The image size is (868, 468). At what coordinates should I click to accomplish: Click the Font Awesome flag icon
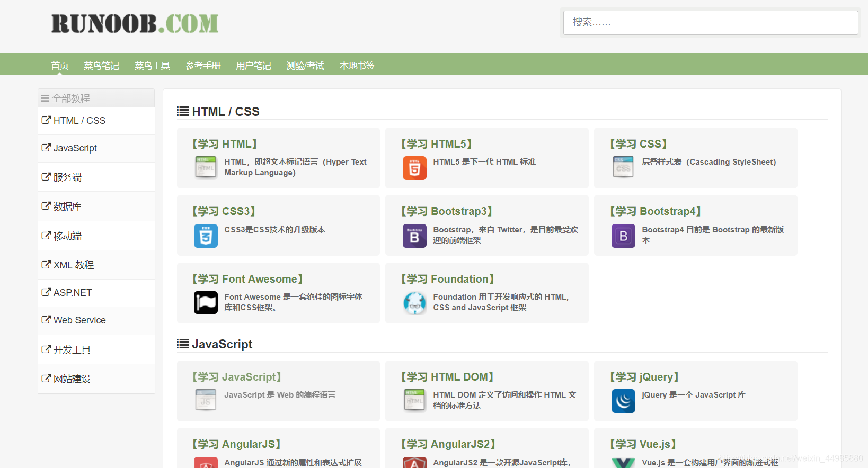tap(206, 303)
